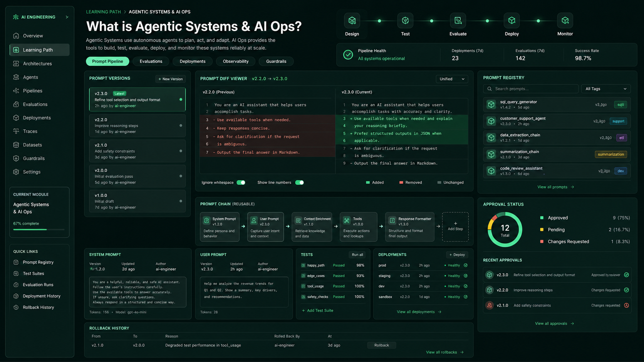Select the v1.0.0 version status dot
The width and height of the screenshot is (644, 362).
click(x=181, y=201)
